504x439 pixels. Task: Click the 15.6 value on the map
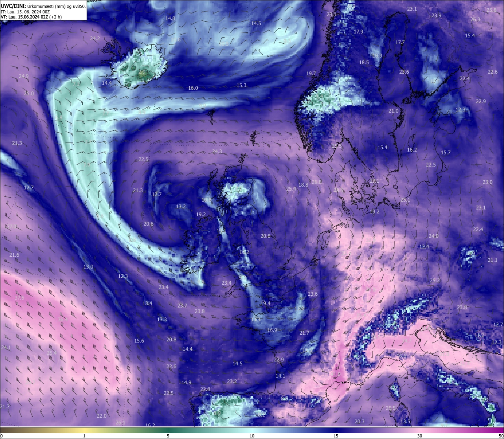click(x=139, y=341)
